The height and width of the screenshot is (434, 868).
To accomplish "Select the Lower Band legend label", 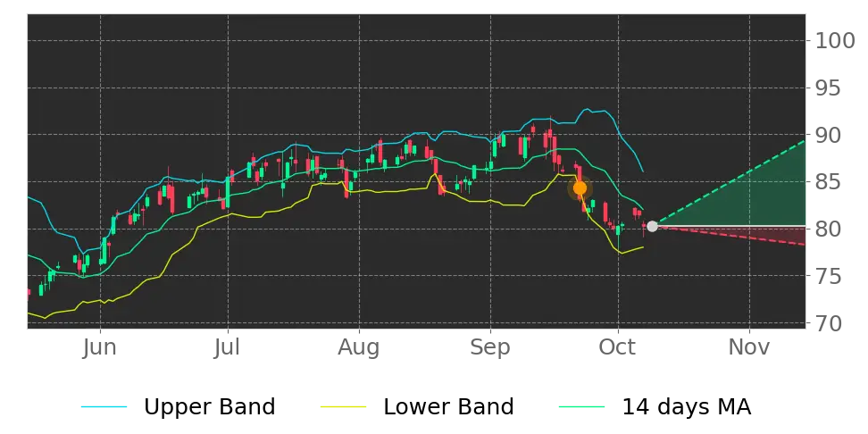I will pos(448,407).
